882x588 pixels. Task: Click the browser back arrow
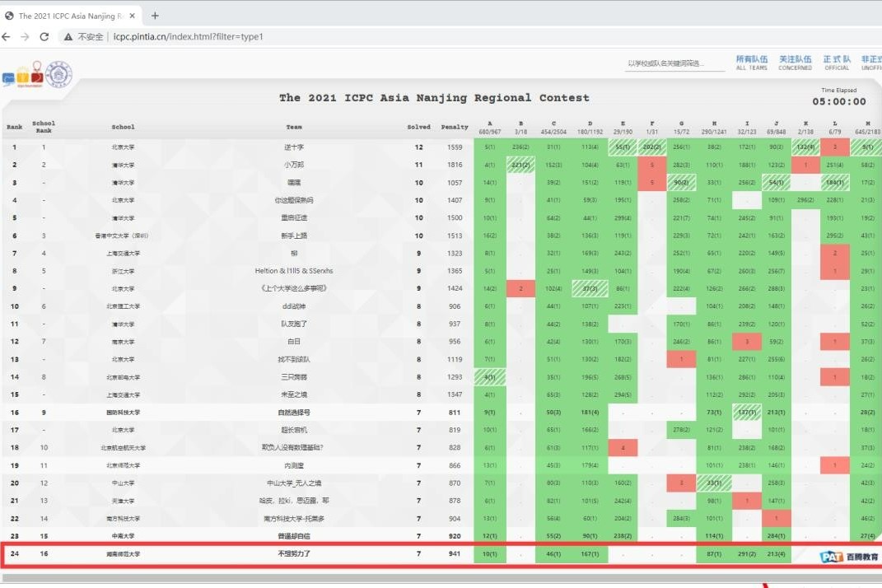[x=8, y=37]
